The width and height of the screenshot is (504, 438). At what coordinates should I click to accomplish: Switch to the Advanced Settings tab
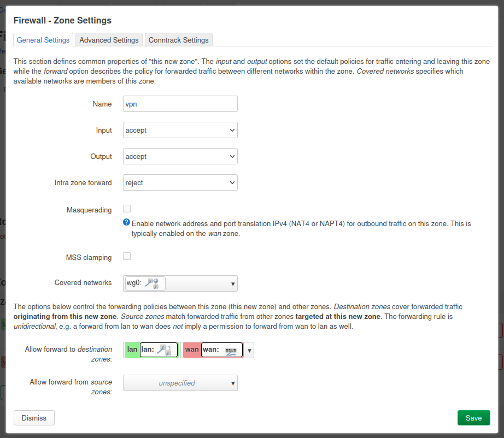click(x=109, y=40)
